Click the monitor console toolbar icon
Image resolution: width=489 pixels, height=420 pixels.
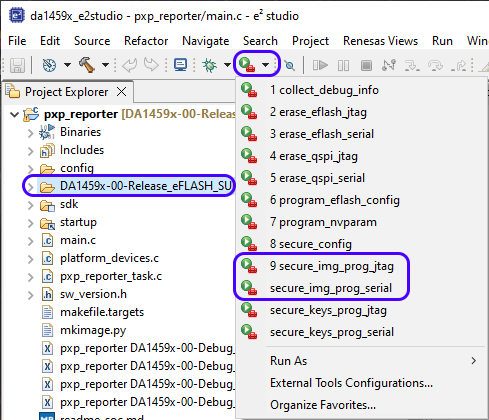pos(180,65)
